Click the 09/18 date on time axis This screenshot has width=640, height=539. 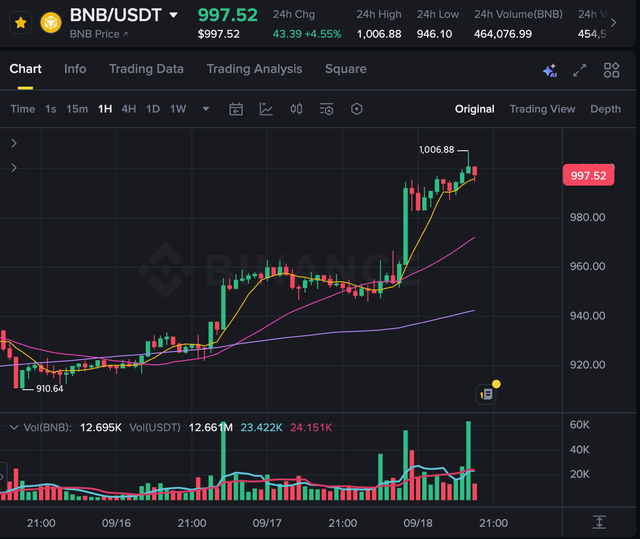coord(418,523)
